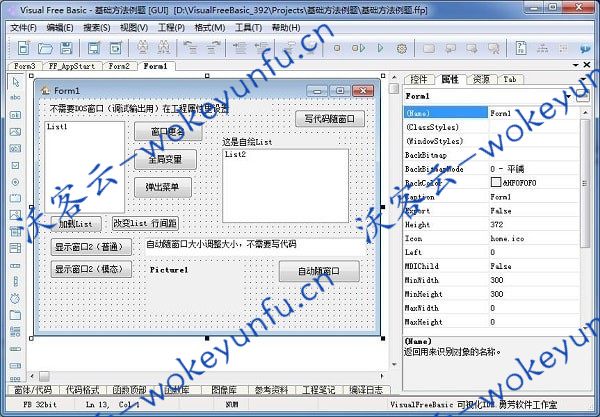Open the document tab list dropdown arrow

click(576, 65)
